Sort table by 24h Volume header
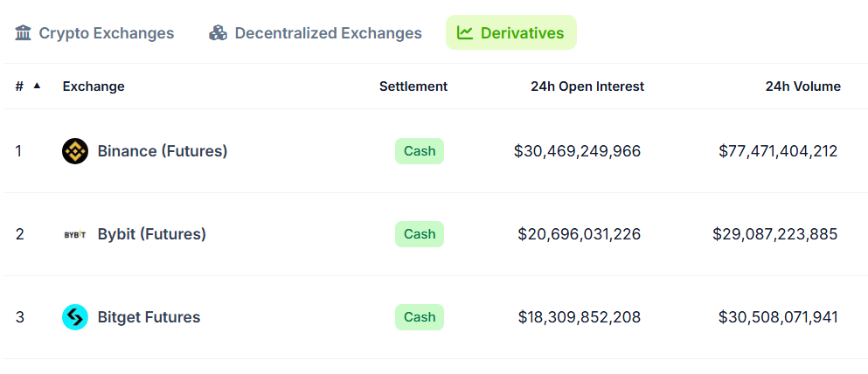This screenshot has width=868, height=374. click(x=802, y=87)
